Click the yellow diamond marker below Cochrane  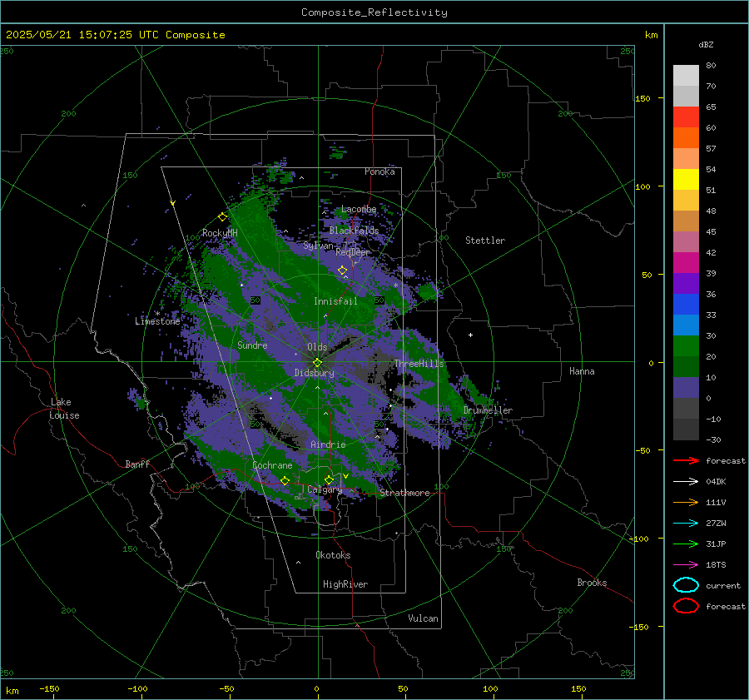pos(285,480)
